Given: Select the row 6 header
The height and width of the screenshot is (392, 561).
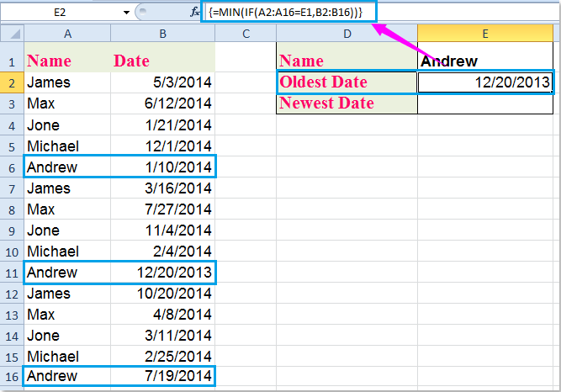Looking at the screenshot, I should tap(11, 167).
